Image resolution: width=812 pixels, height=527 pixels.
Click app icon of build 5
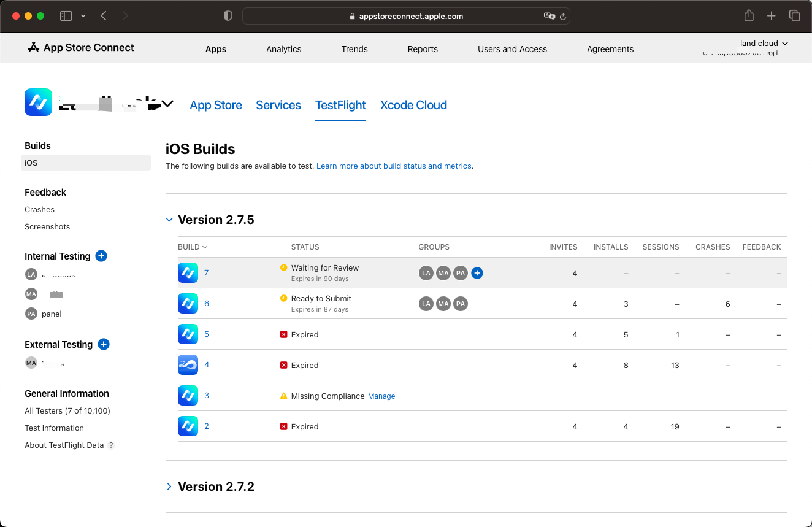[x=188, y=334]
